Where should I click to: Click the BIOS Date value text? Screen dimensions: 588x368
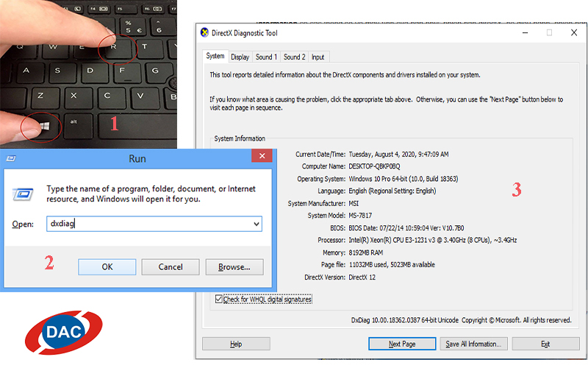pyautogui.click(x=406, y=228)
